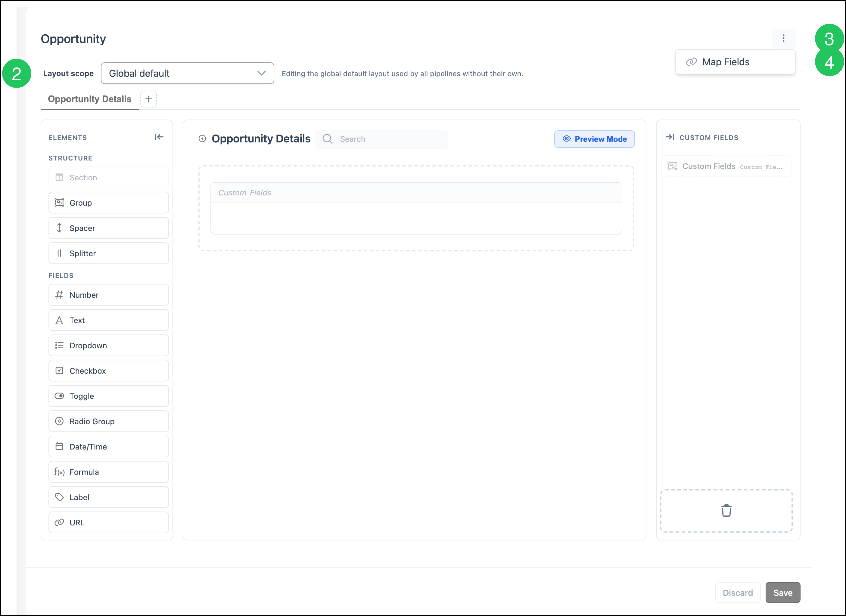Viewport: 846px width, 616px height.
Task: Click the ELEMENTS panel heading
Action: point(67,138)
